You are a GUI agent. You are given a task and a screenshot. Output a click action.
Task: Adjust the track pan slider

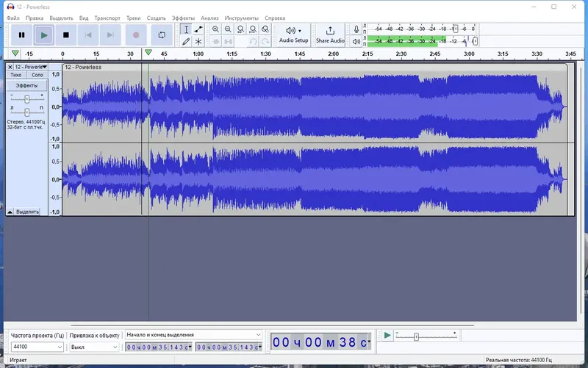point(27,112)
